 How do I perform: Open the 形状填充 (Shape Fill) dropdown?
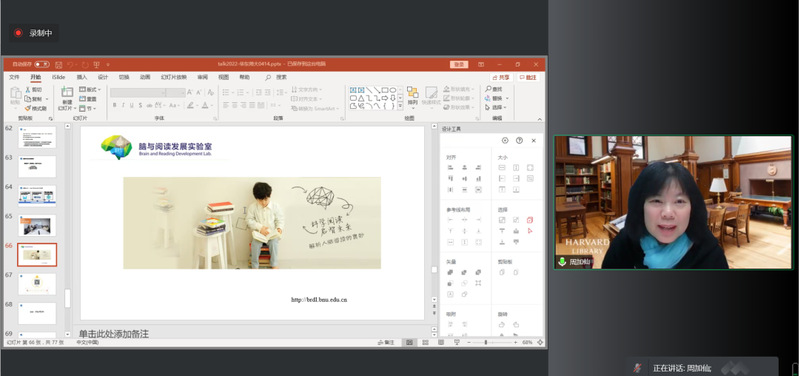tap(459, 89)
